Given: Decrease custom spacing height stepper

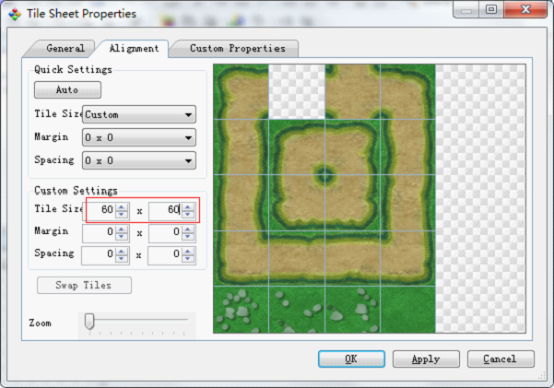Looking at the screenshot, I should pyautogui.click(x=188, y=258).
